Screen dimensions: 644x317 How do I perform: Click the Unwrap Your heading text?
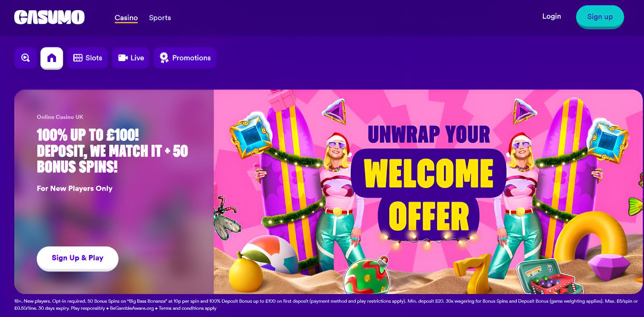tap(429, 134)
